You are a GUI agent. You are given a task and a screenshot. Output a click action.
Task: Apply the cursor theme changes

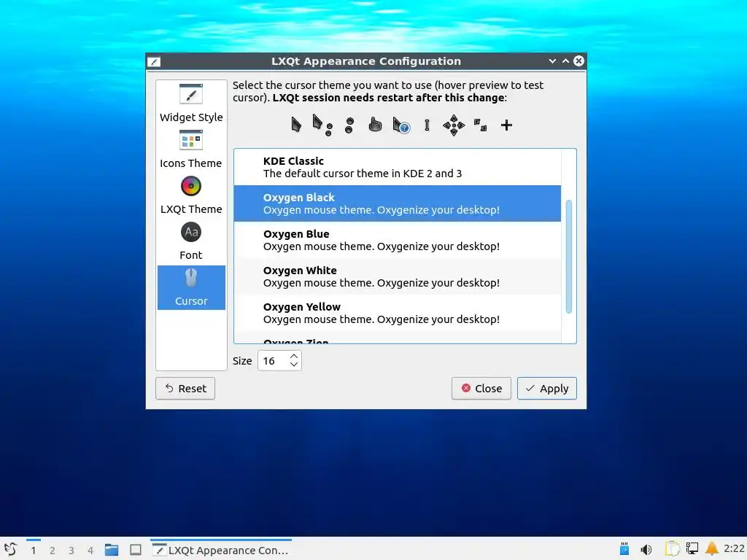point(547,389)
